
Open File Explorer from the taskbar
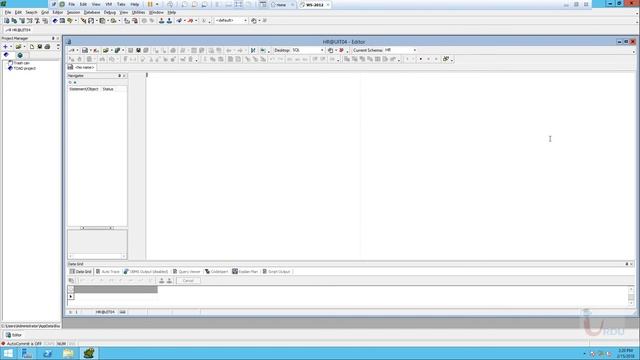click(x=68, y=353)
